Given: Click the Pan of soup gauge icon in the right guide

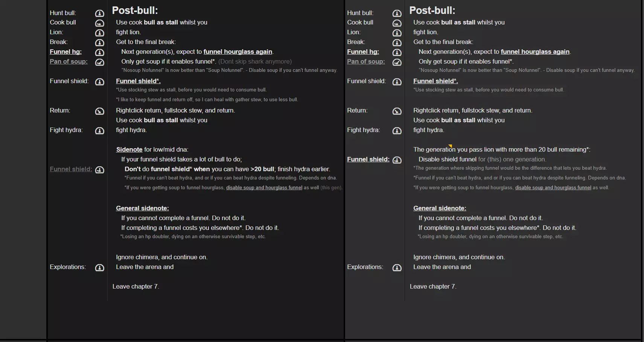Looking at the screenshot, I should (x=397, y=62).
